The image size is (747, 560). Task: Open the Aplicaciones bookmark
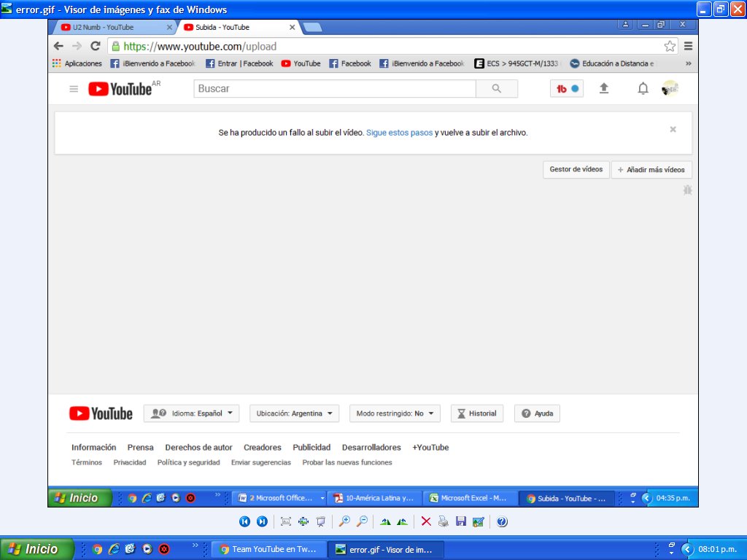77,63
